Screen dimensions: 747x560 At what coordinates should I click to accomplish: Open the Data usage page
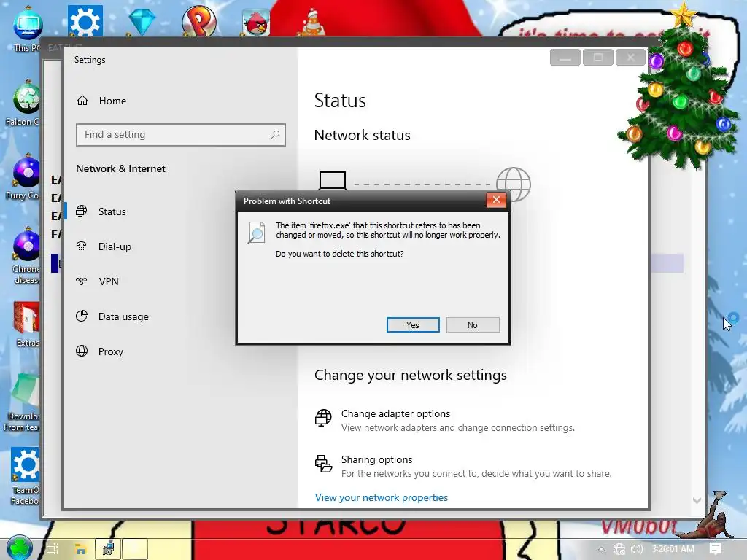click(123, 316)
